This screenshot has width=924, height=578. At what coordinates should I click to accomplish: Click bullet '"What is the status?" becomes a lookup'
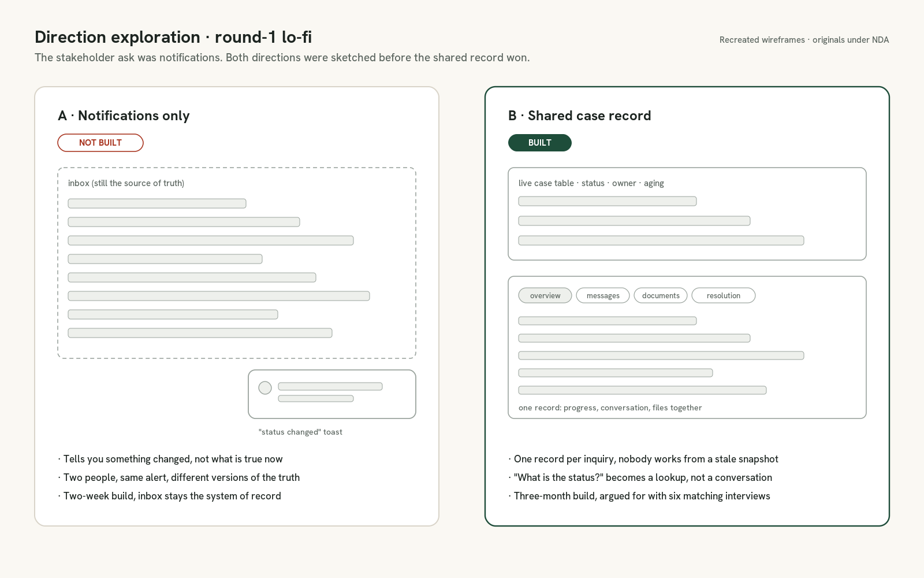coord(640,477)
